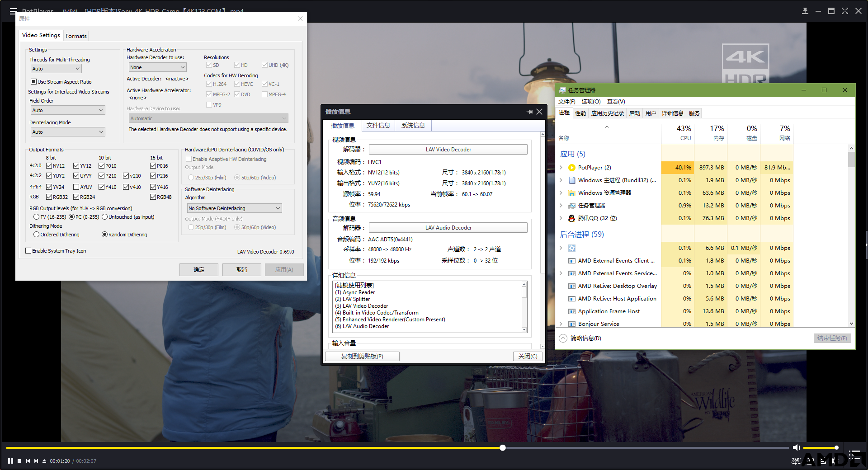The width and height of the screenshot is (868, 470).
Task: Collapse Task Manager to fewer details
Action: click(x=580, y=338)
